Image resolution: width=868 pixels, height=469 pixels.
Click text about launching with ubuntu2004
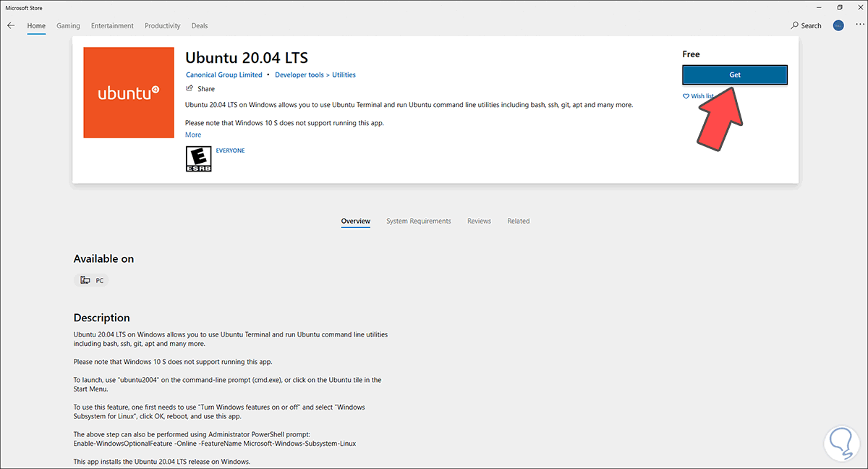tap(227, 384)
